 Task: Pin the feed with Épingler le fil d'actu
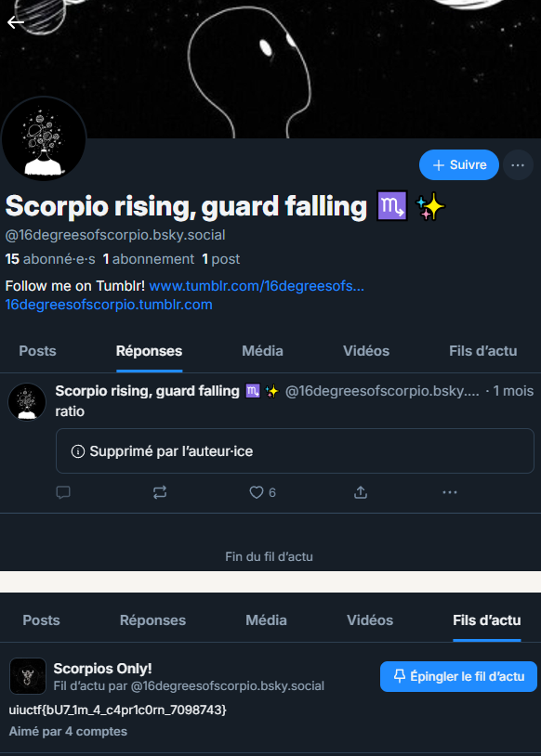click(458, 676)
